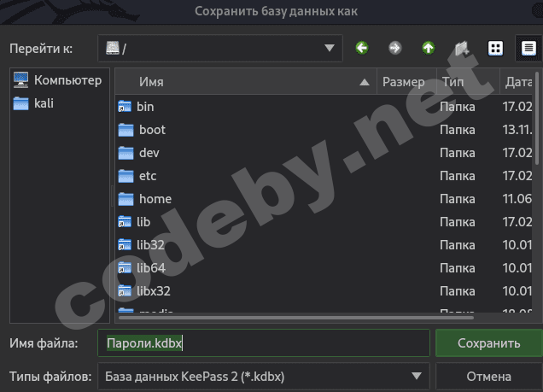
Task: Select the etc folder icon
Action: pos(126,176)
